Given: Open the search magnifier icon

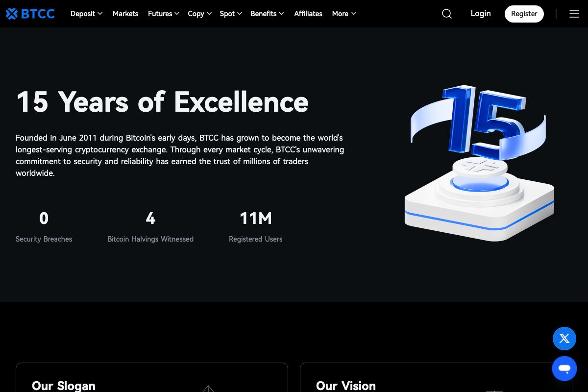Looking at the screenshot, I should tap(447, 14).
